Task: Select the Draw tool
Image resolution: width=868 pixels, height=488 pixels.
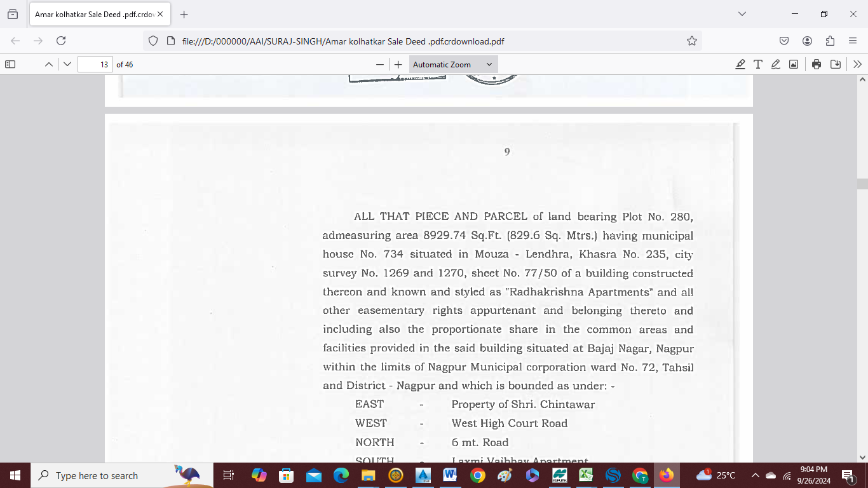Action: [x=776, y=64]
